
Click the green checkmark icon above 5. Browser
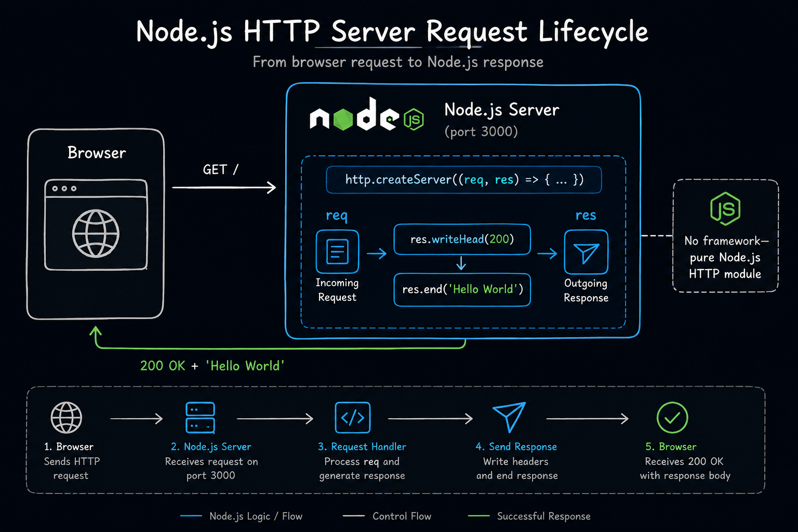[672, 418]
